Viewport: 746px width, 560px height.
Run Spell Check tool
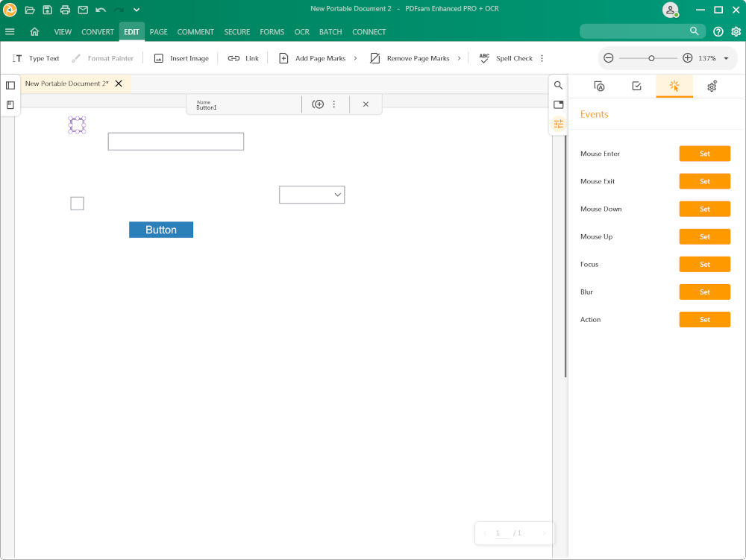tap(506, 58)
